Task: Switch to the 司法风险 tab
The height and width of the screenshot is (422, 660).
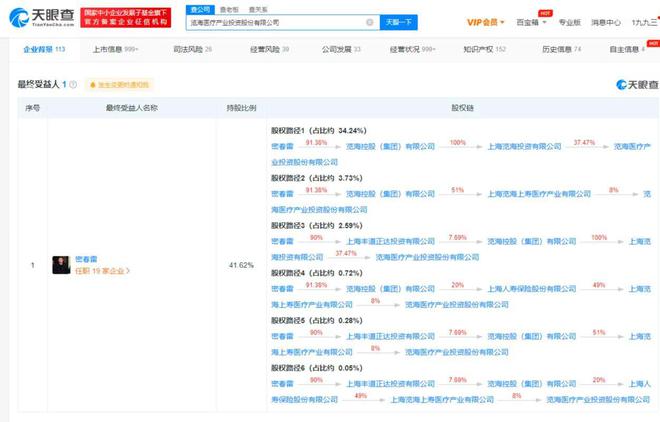Action: [x=193, y=49]
